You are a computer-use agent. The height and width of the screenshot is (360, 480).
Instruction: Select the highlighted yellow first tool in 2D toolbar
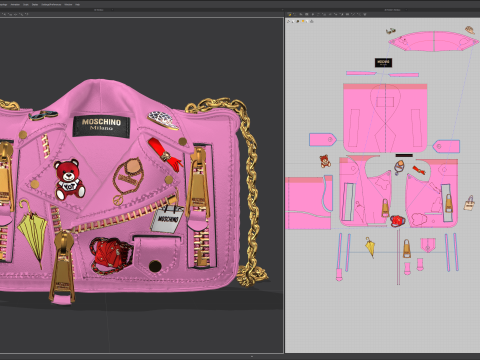[x=290, y=14]
